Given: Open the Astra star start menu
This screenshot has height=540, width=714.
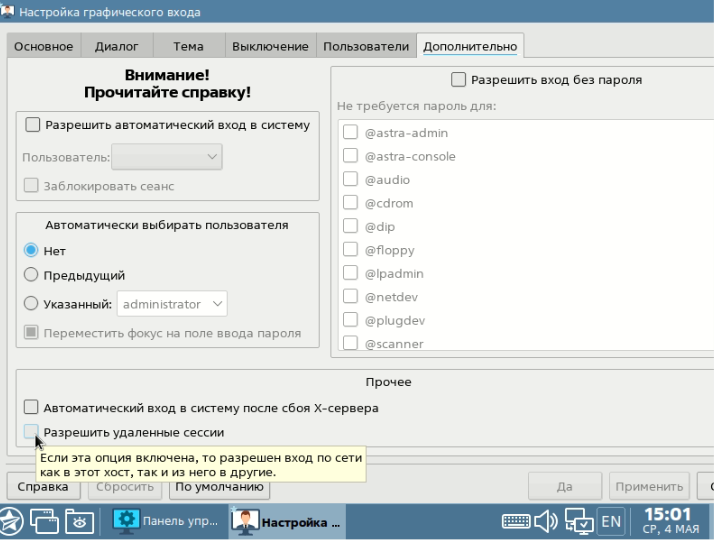Looking at the screenshot, I should 10,521.
